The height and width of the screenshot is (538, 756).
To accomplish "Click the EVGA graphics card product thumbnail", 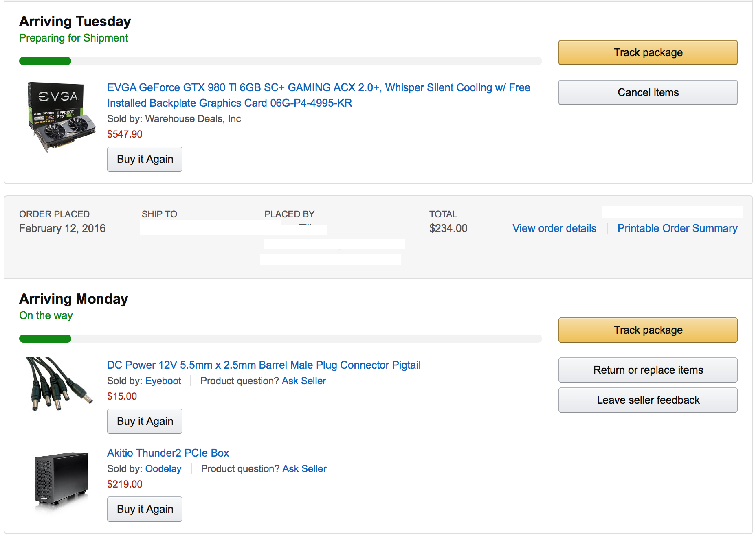I will 61,117.
